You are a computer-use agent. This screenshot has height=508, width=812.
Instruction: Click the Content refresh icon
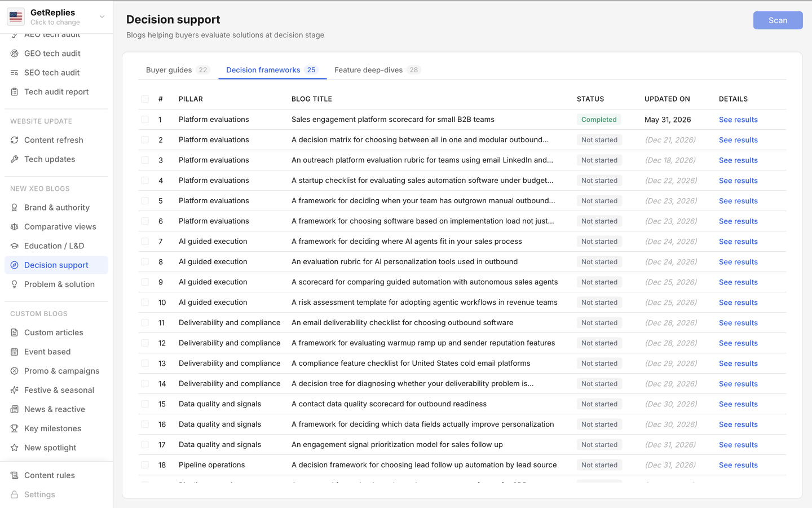[15, 140]
